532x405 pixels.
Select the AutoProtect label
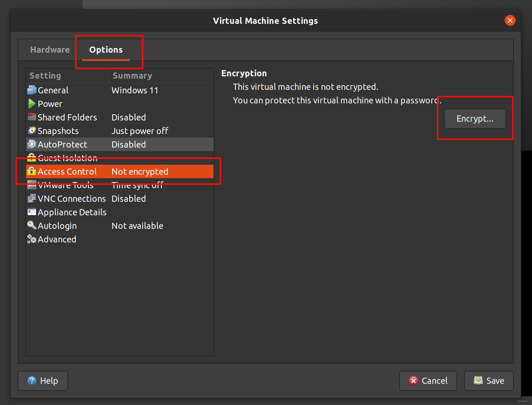63,144
